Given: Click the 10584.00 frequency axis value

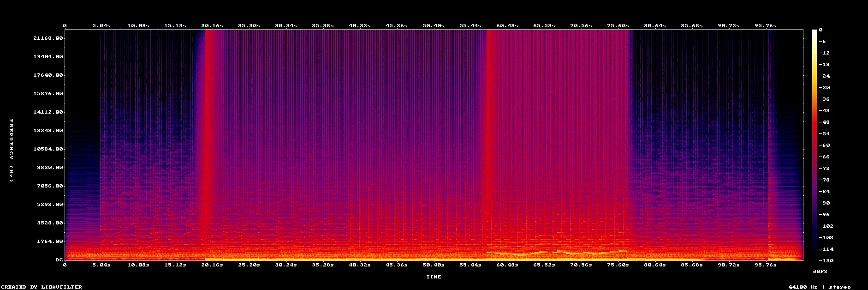Looking at the screenshot, I should point(48,149).
